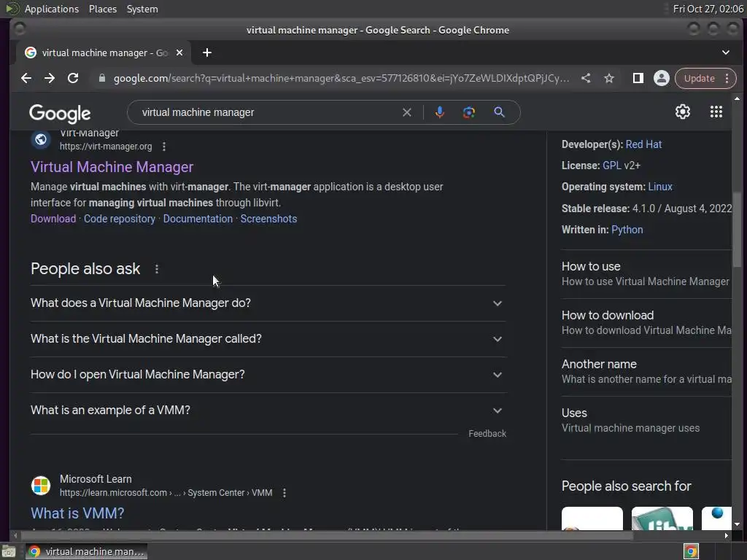Close the virtual machine manager tab
This screenshot has width=747, height=560.
pyautogui.click(x=179, y=52)
